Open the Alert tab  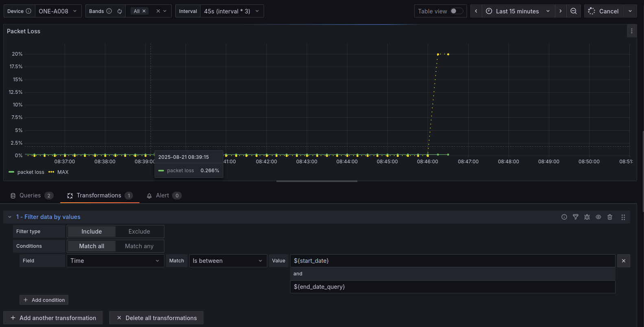pyautogui.click(x=164, y=195)
